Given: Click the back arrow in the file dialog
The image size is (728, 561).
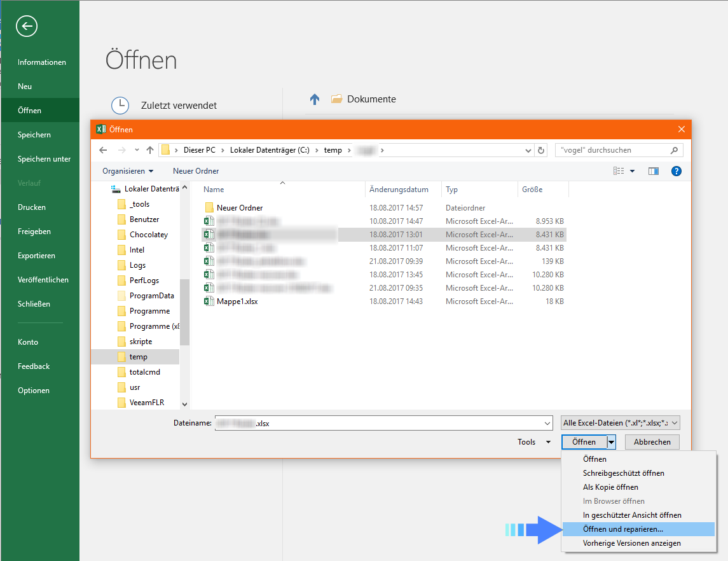Looking at the screenshot, I should tap(103, 149).
